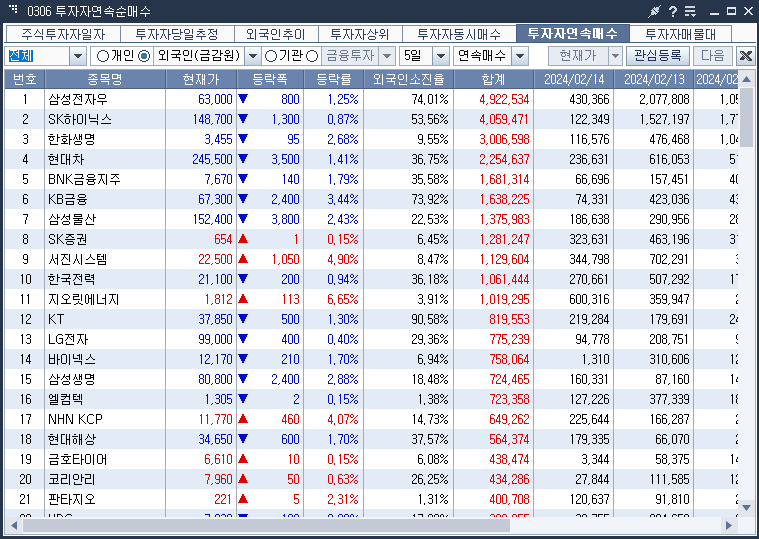Click the 현재가 button in toolbar
This screenshot has width=759, height=539.
click(x=577, y=56)
